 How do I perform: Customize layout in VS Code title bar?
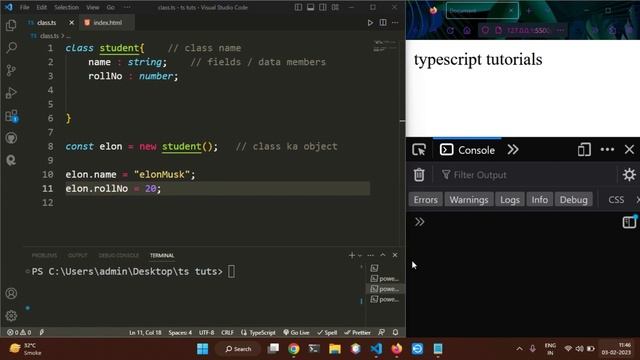[335, 7]
